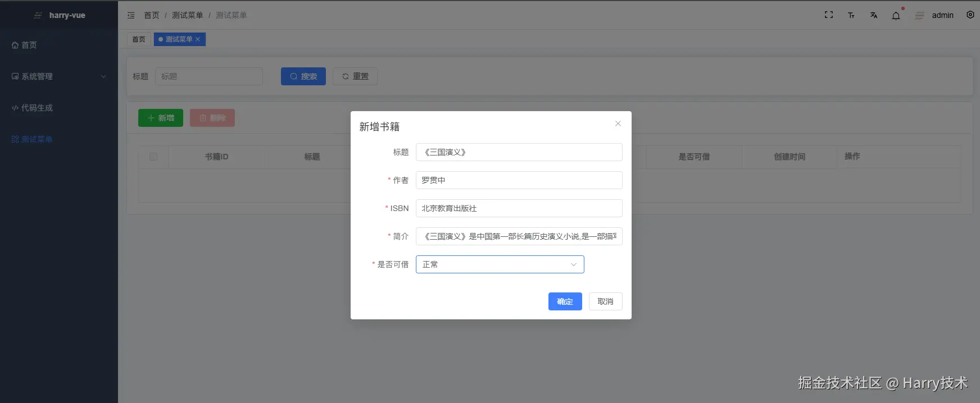This screenshot has height=403, width=980.
Task: Click the first 测试菜单 breadcrumb item
Action: point(187,15)
